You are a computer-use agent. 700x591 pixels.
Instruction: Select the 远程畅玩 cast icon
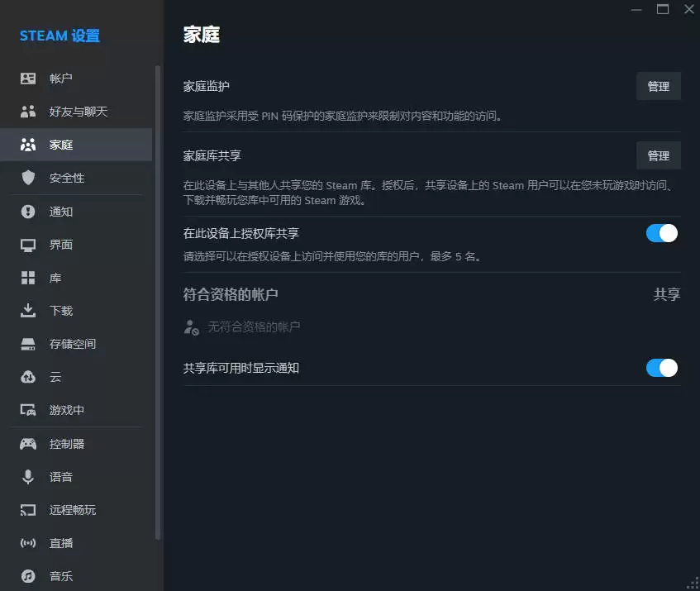[28, 510]
